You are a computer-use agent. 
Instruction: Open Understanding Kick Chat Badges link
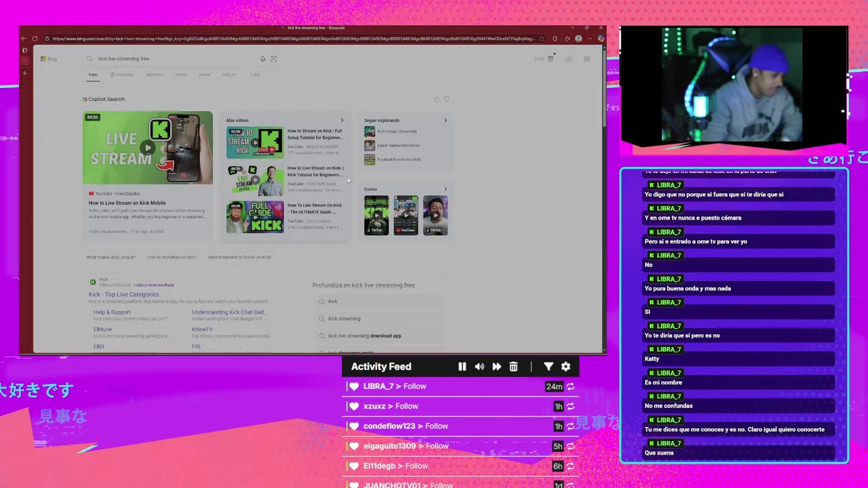pos(229,312)
